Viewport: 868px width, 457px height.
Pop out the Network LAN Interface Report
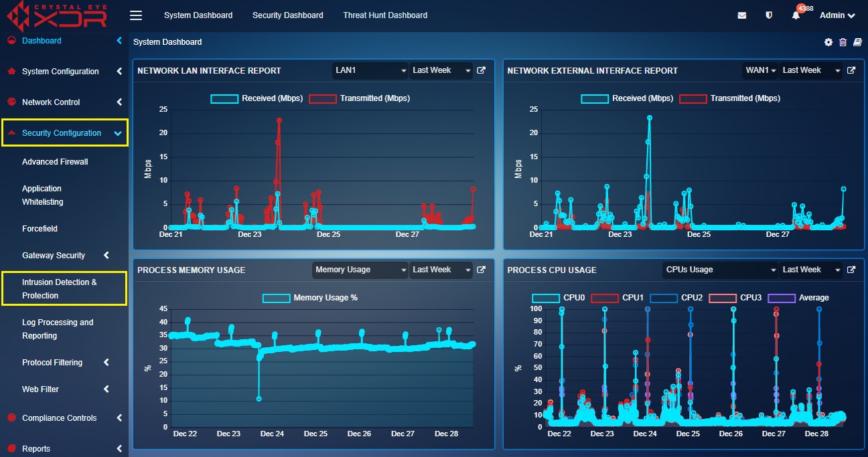(481, 70)
